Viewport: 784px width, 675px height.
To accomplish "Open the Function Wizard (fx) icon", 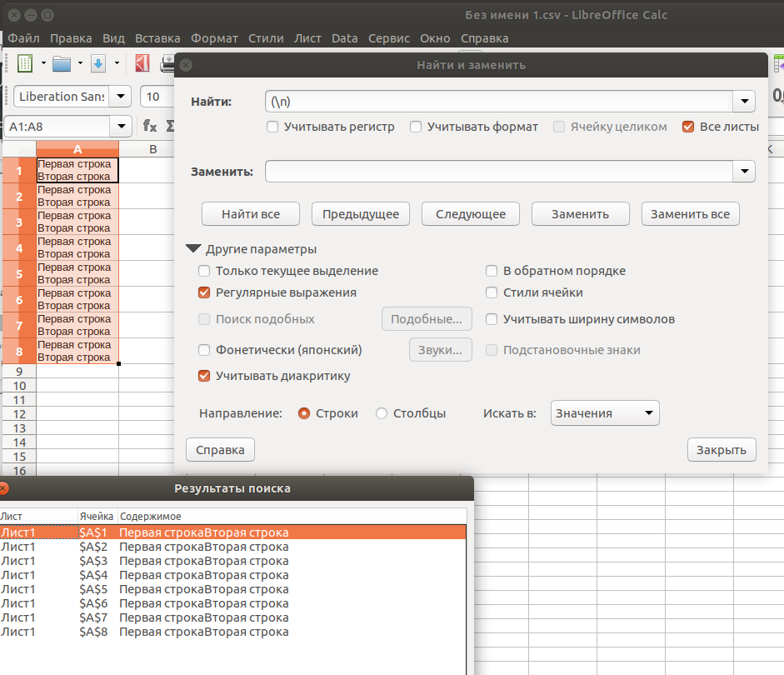I will click(x=150, y=126).
